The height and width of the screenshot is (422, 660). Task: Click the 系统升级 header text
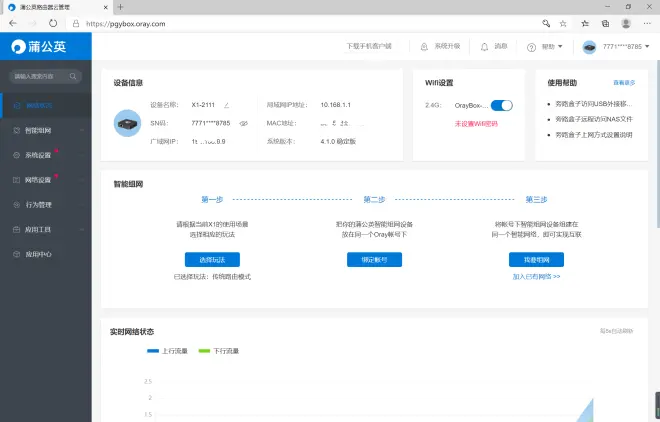tap(447, 46)
